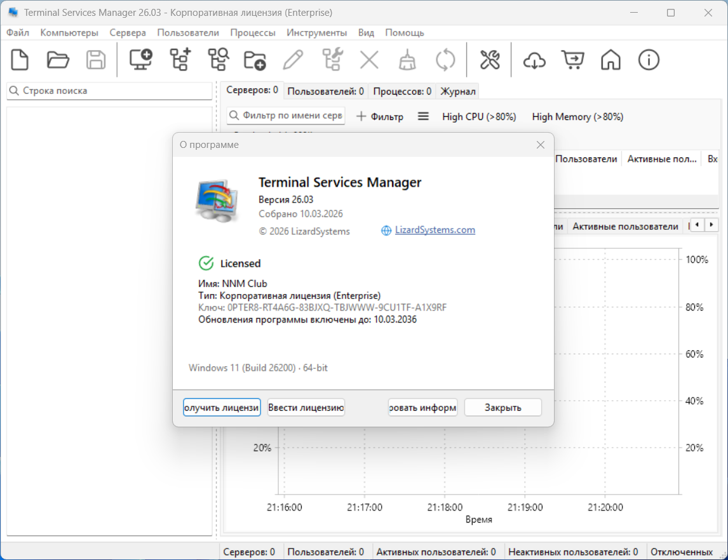Open the Процессы menu
Image resolution: width=728 pixels, height=560 pixels.
(x=253, y=32)
